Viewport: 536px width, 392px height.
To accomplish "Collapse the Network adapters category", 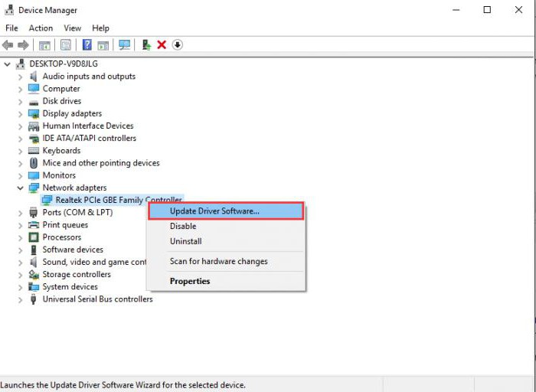I will pos(20,188).
